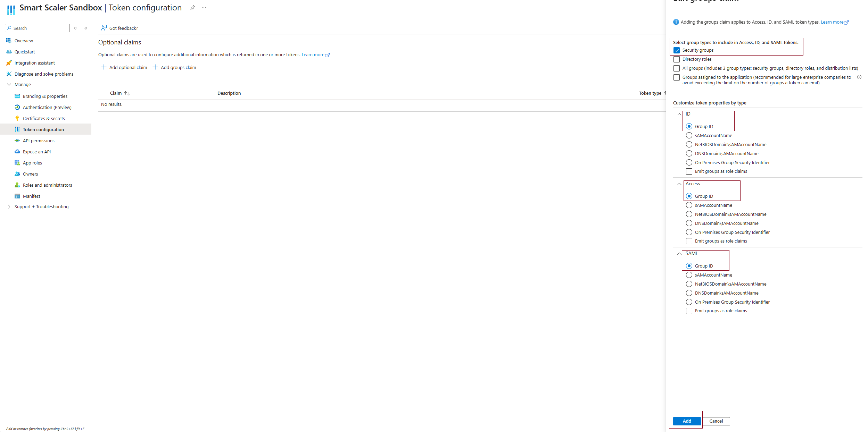Enable the Directory roles checkbox
Viewport: 868px width, 432px height.
point(677,59)
